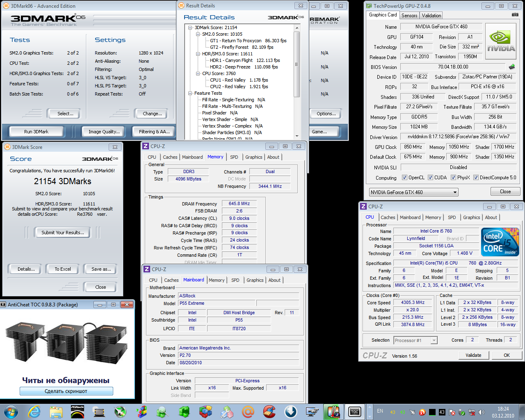Image resolution: width=525 pixels, height=420 pixels.
Task: Open the Processor #1 selection dropdown
Action: 415,340
